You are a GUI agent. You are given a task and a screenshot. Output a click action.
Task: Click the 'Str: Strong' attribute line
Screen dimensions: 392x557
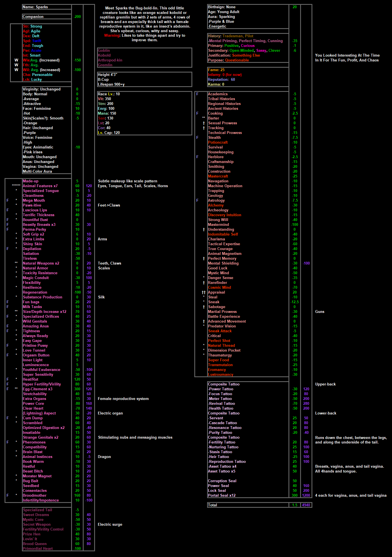click(32, 26)
